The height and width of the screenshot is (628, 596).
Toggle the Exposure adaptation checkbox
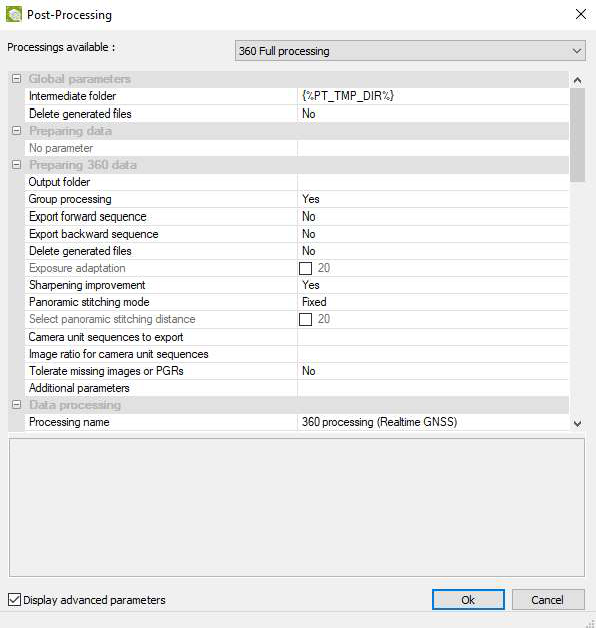306,268
